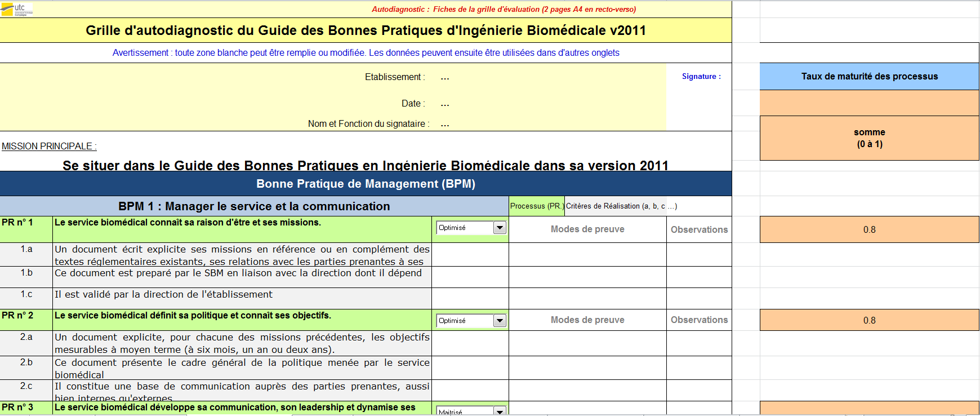980x416 pixels.
Task: Open the PR n° 2 maturity dropdown arrow
Action: pyautogui.click(x=500, y=321)
